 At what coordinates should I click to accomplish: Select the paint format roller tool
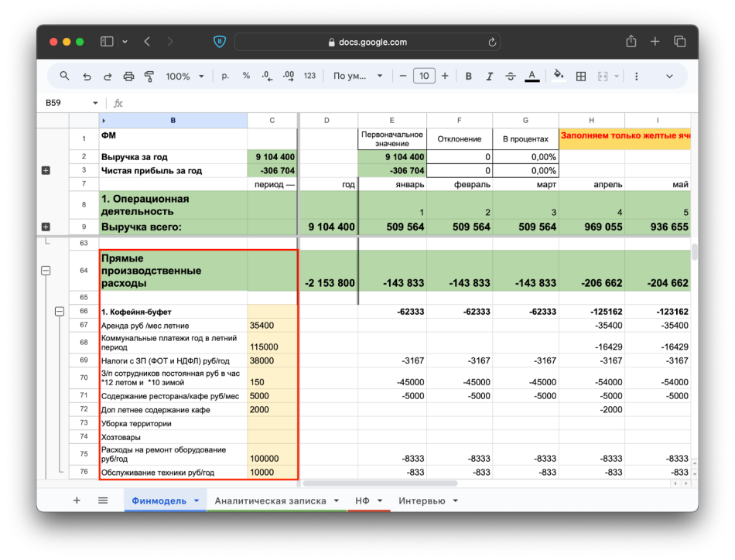pyautogui.click(x=149, y=76)
